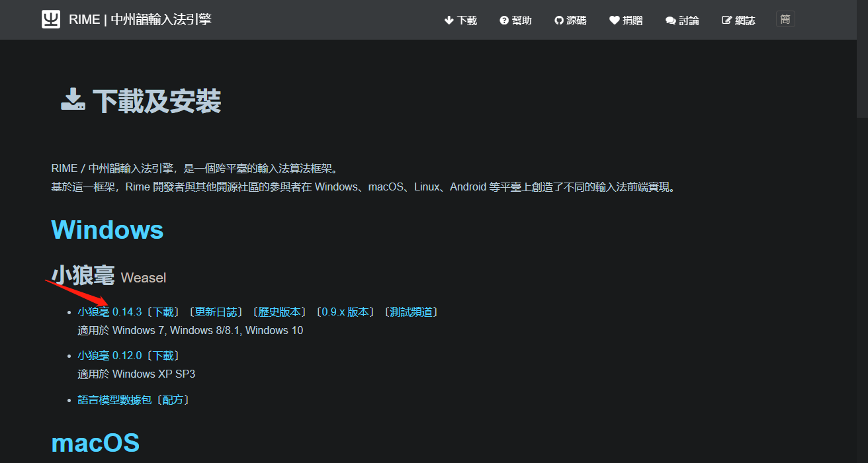868x463 pixels.
Task: Click 下載 link for 小狼毫 0.14.3
Action: click(163, 311)
